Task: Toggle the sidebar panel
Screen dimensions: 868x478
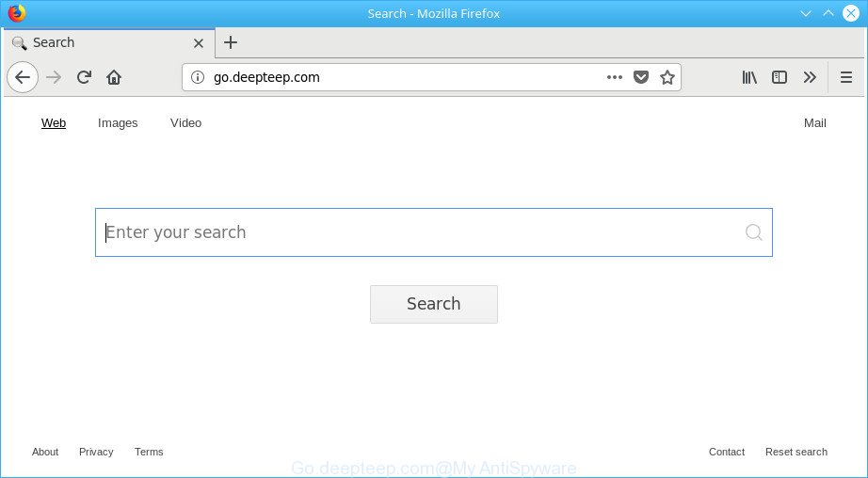Action: pos(780,77)
